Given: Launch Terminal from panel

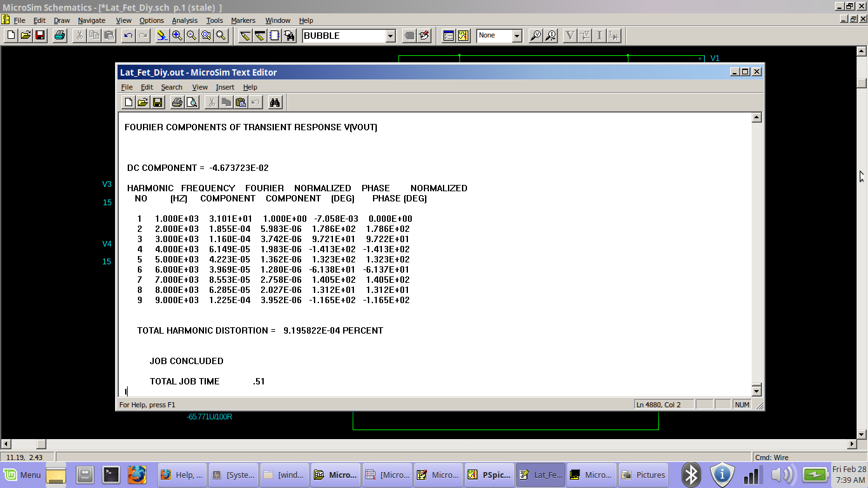Looking at the screenshot, I should 111,474.
